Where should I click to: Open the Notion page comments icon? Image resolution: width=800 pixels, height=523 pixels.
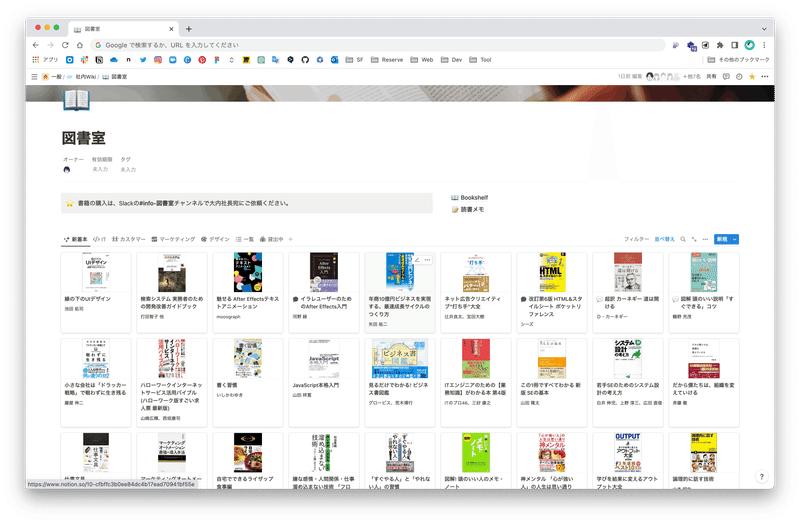[x=726, y=77]
